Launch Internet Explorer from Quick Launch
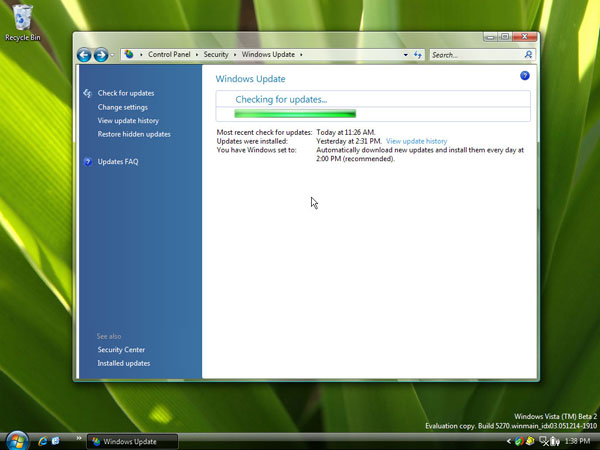600x450 pixels. [42, 441]
